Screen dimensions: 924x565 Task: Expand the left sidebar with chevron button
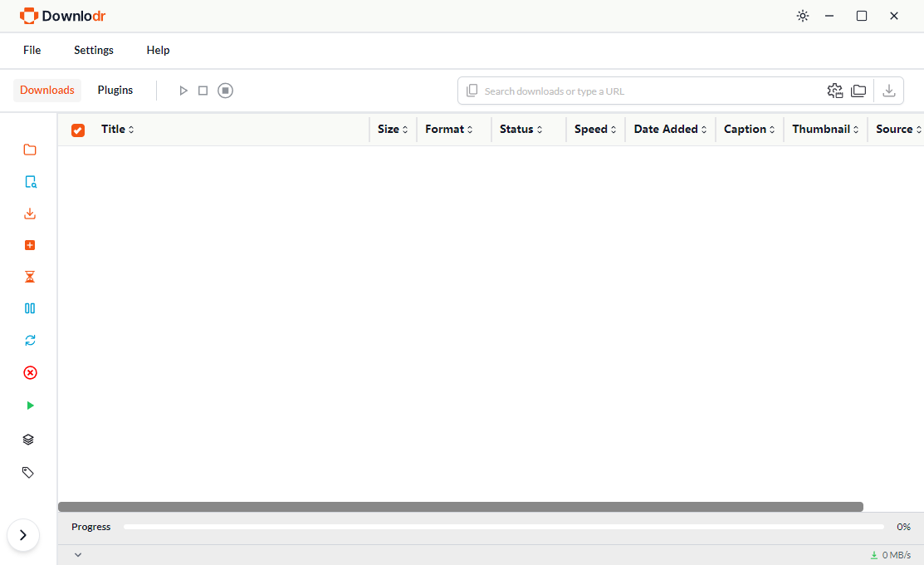tap(23, 535)
